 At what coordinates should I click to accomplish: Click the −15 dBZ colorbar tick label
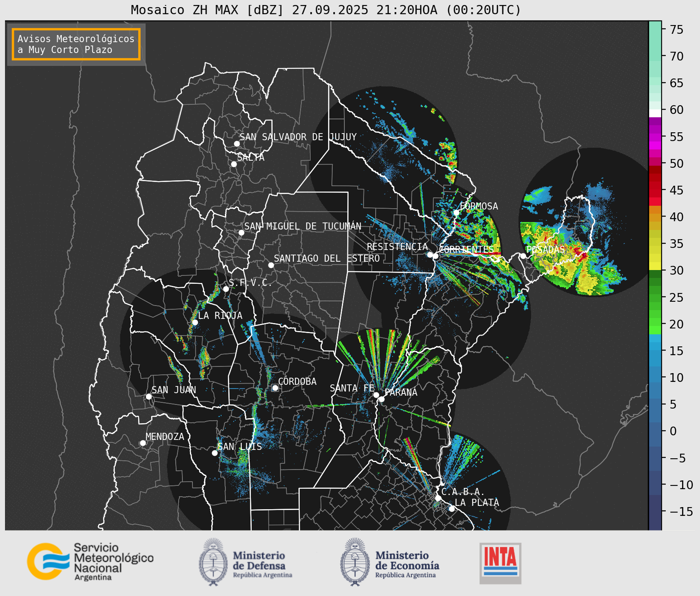[681, 511]
